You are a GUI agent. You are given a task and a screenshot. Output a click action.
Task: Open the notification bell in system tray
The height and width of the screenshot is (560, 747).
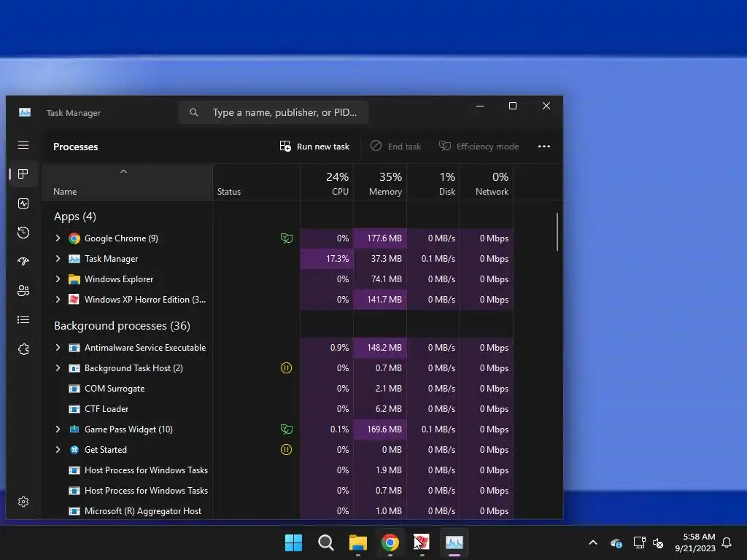click(x=727, y=542)
